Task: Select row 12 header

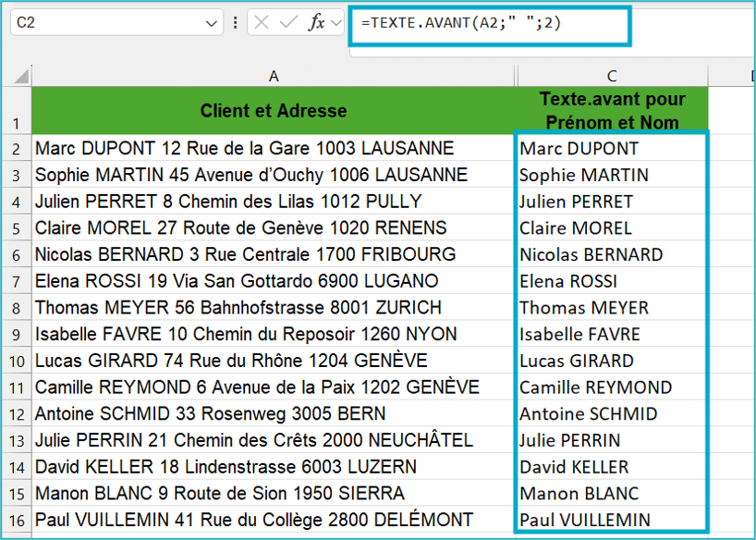Action: point(17,413)
